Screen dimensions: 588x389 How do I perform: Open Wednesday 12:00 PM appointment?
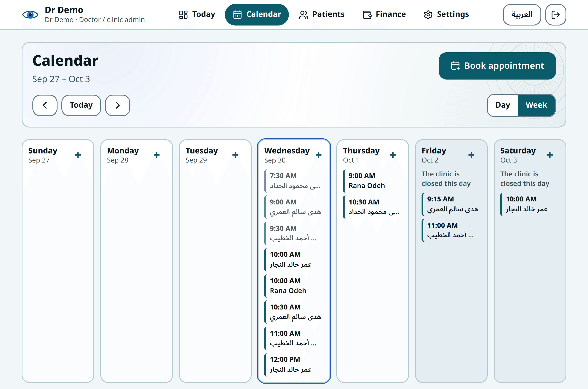click(x=294, y=364)
